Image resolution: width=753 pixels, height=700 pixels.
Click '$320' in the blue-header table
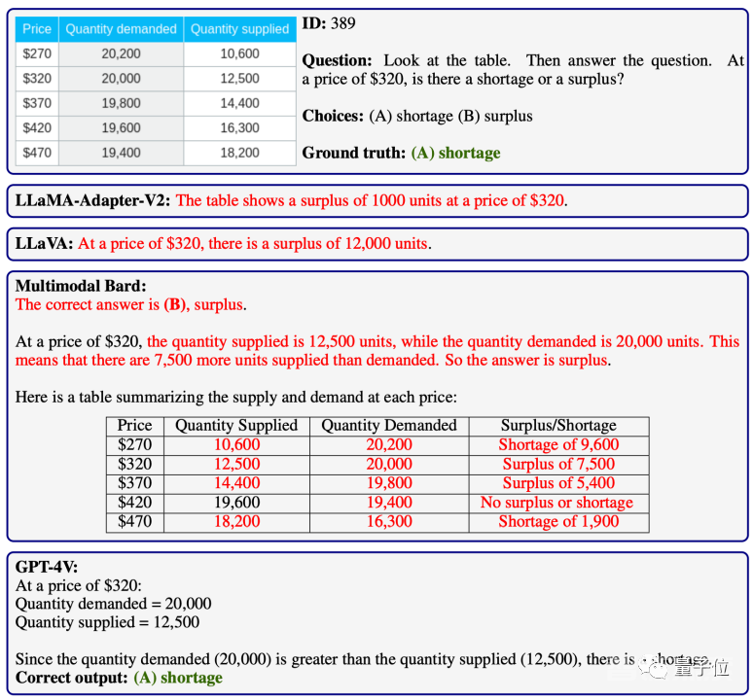[x=37, y=78]
